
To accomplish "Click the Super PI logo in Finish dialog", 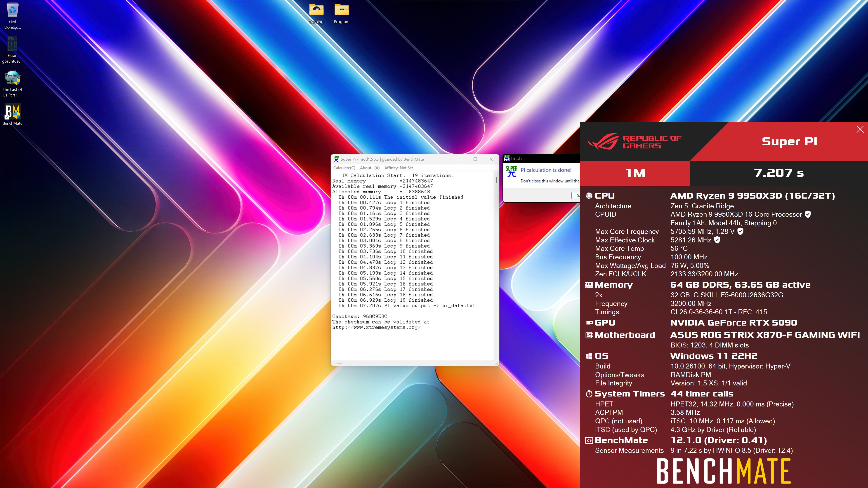I will click(x=512, y=171).
